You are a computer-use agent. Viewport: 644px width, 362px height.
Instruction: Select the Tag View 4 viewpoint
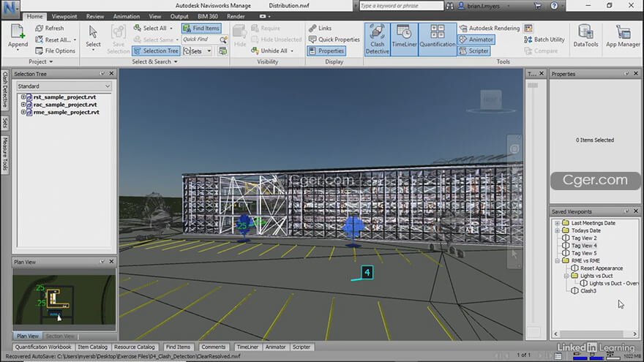coord(584,246)
